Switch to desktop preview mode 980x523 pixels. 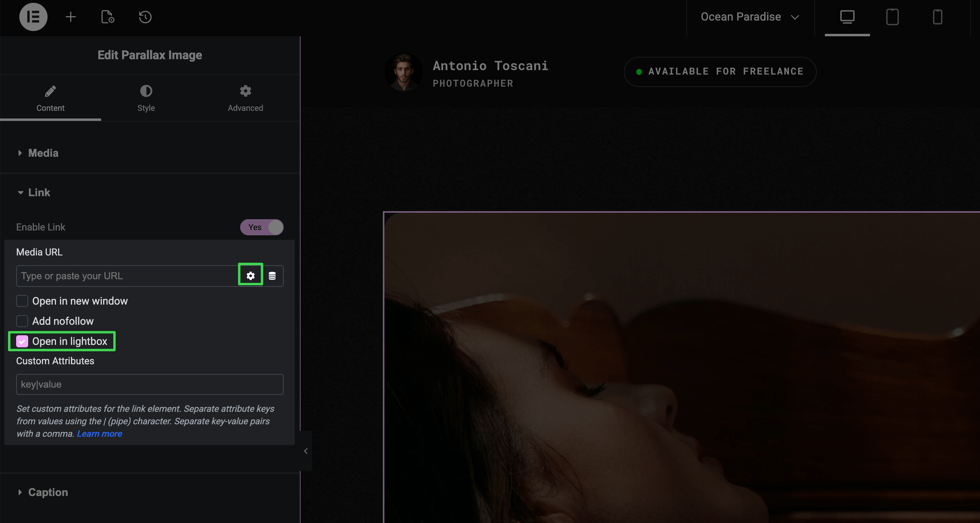[x=847, y=17]
